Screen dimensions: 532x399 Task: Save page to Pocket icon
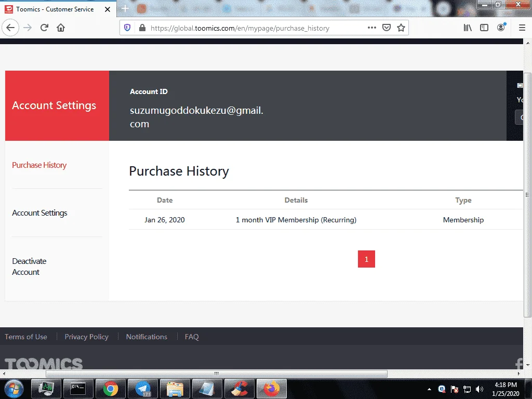(387, 28)
